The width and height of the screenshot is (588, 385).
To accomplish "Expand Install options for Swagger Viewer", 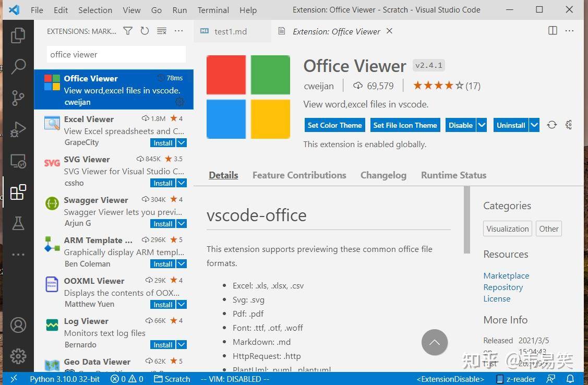I will point(182,224).
